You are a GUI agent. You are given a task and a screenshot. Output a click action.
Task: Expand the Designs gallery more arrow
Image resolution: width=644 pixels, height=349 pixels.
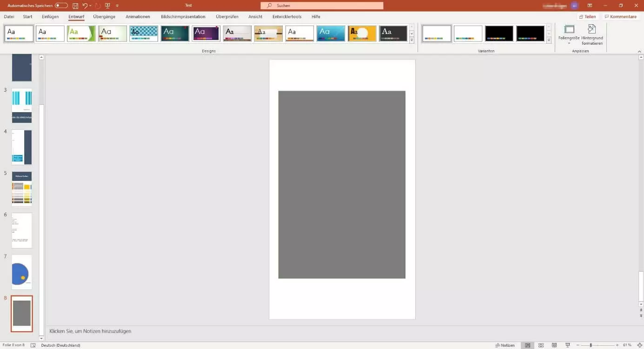[412, 40]
